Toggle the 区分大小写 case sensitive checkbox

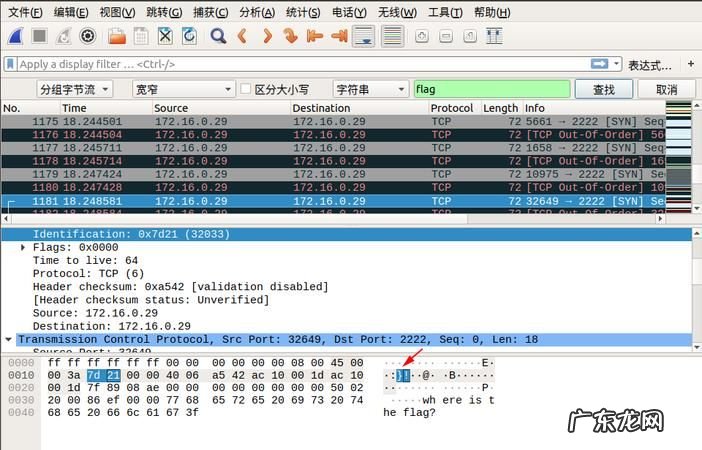246,89
